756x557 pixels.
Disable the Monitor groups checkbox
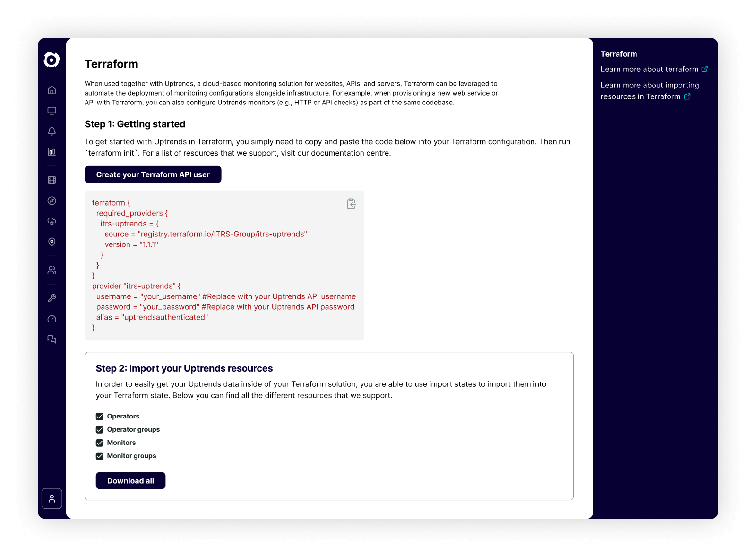100,456
